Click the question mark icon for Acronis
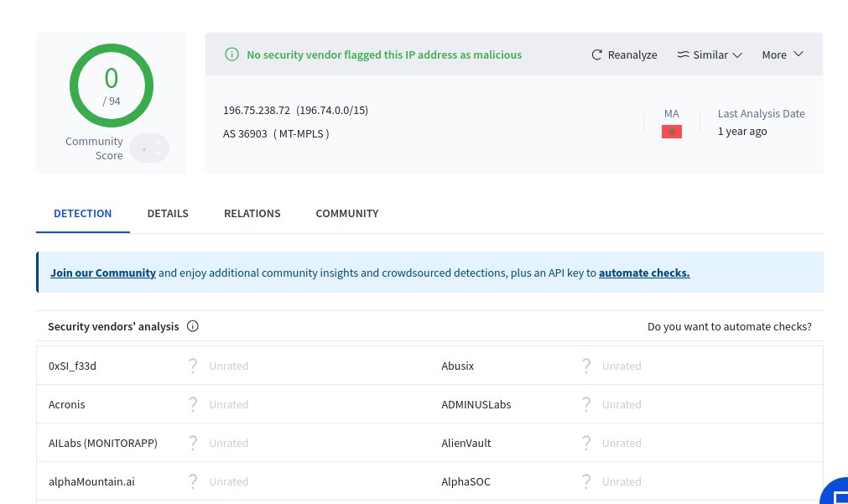Viewport: 848px width, 504px height. pos(193,404)
